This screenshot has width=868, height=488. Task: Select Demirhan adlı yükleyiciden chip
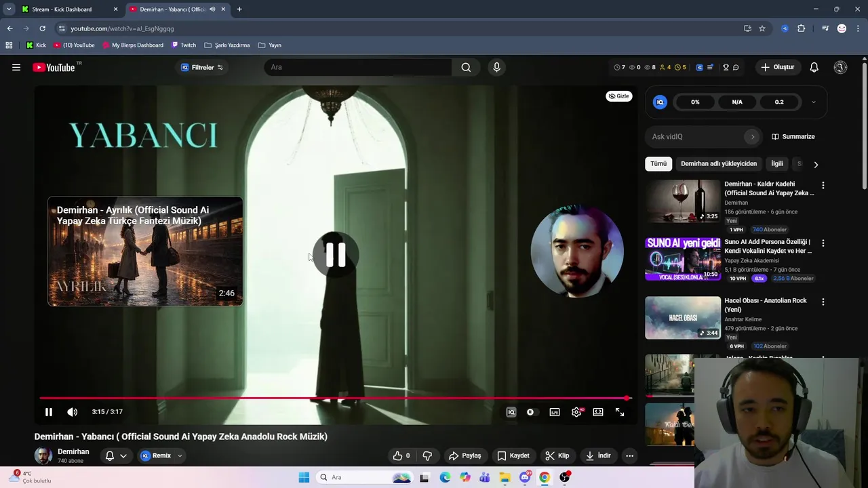[719, 163]
